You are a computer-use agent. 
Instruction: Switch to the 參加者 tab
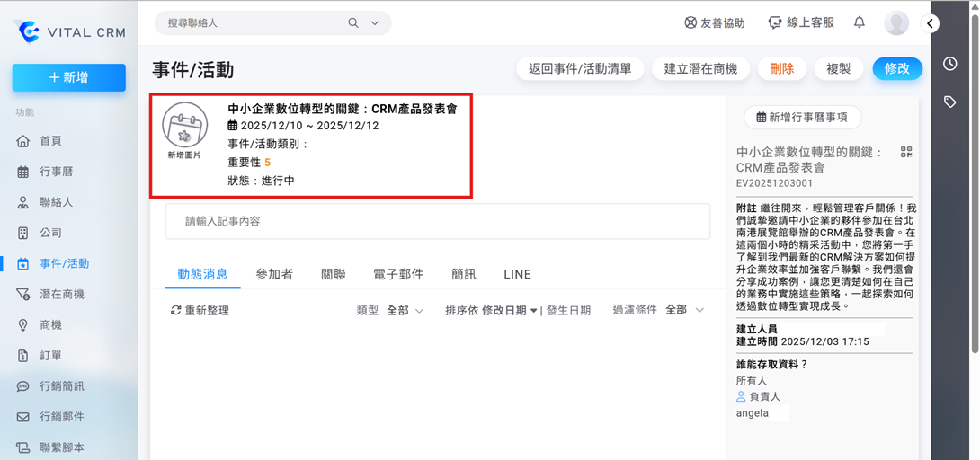[x=274, y=274]
